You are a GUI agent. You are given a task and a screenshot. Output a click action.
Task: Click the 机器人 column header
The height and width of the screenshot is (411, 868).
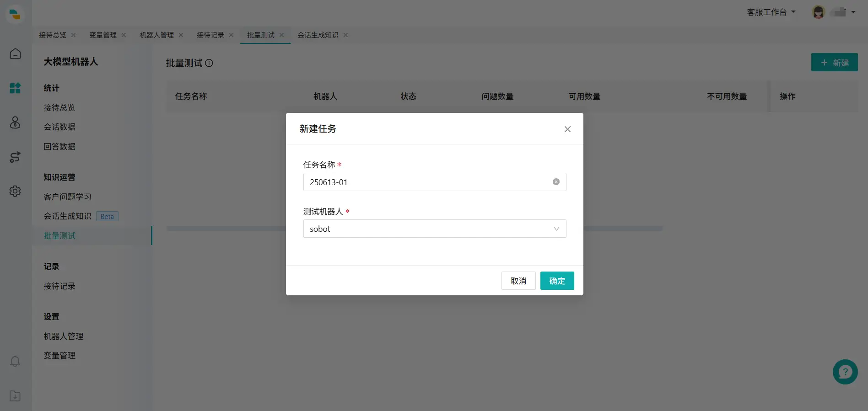click(325, 96)
